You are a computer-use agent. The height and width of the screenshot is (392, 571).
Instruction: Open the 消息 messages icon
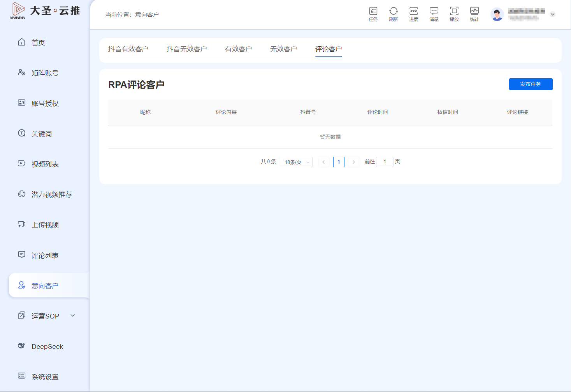pyautogui.click(x=434, y=14)
